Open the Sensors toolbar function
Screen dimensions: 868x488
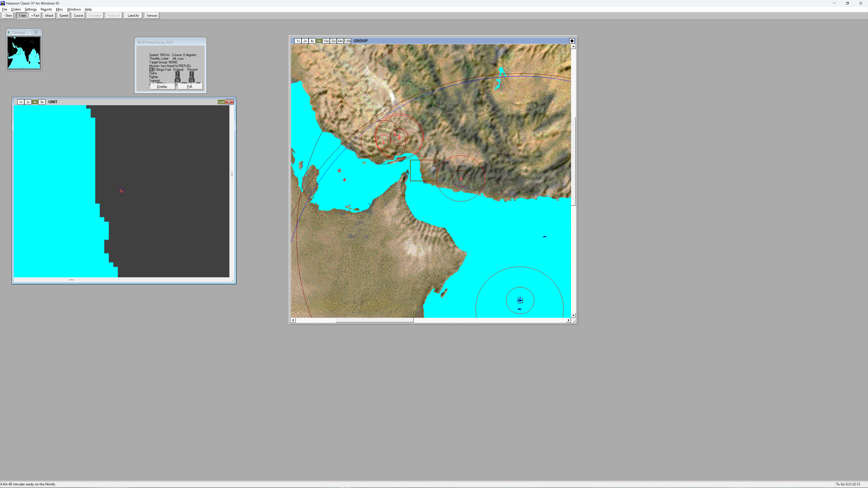click(x=152, y=16)
